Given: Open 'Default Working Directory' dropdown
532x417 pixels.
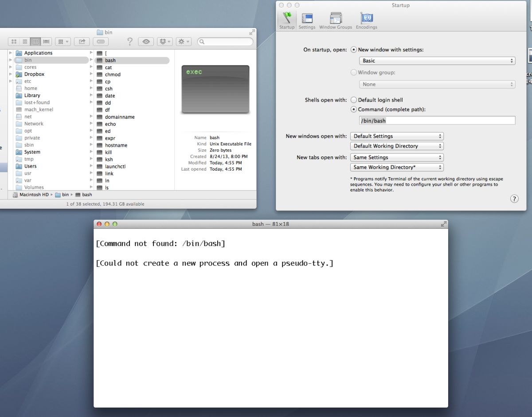Looking at the screenshot, I should click(397, 146).
